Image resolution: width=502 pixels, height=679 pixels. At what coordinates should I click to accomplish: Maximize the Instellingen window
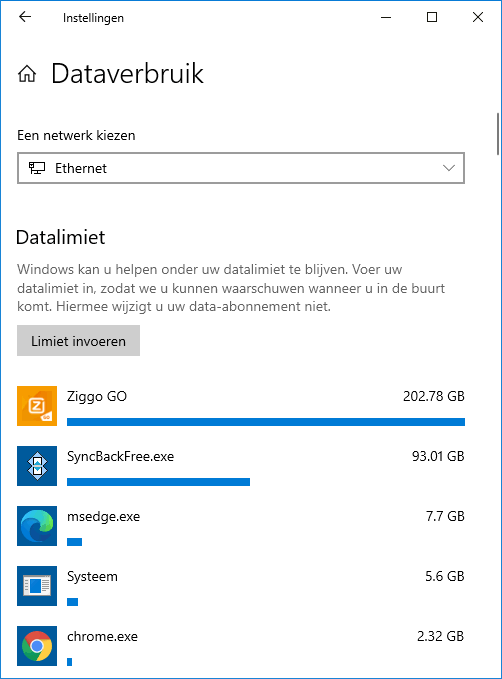tap(432, 17)
